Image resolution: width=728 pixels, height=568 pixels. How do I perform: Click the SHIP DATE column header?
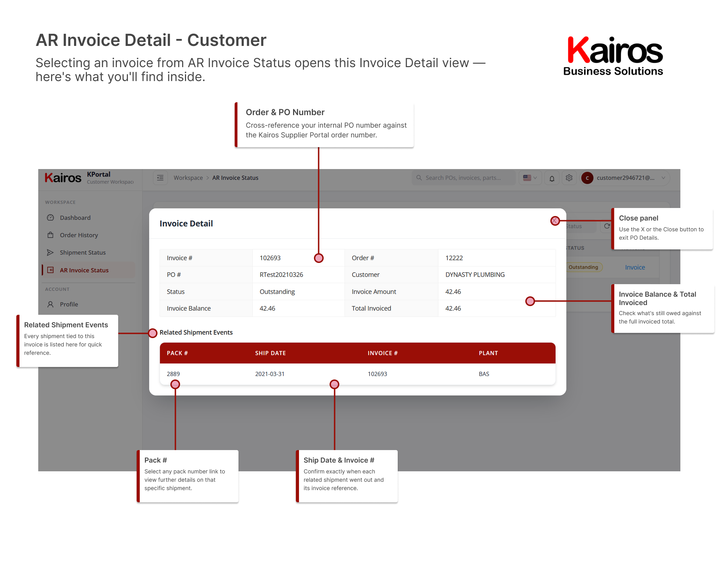270,353
